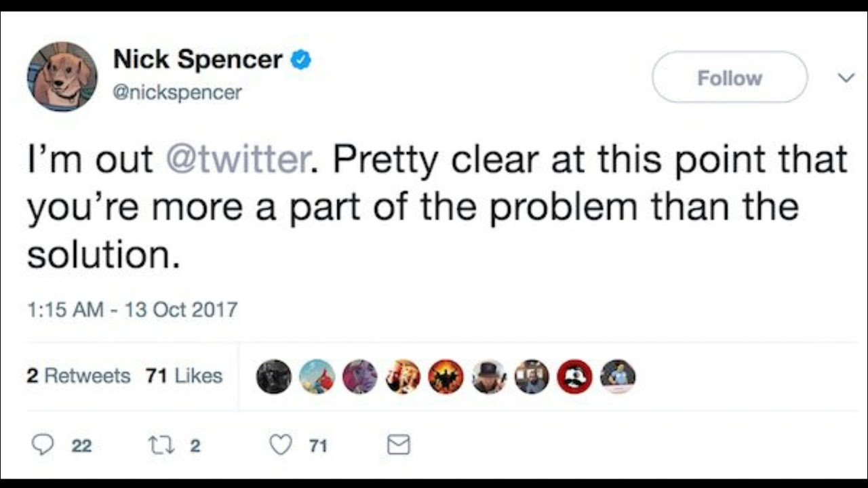
Task: Click the reply speech bubble icon
Action: click(43, 445)
